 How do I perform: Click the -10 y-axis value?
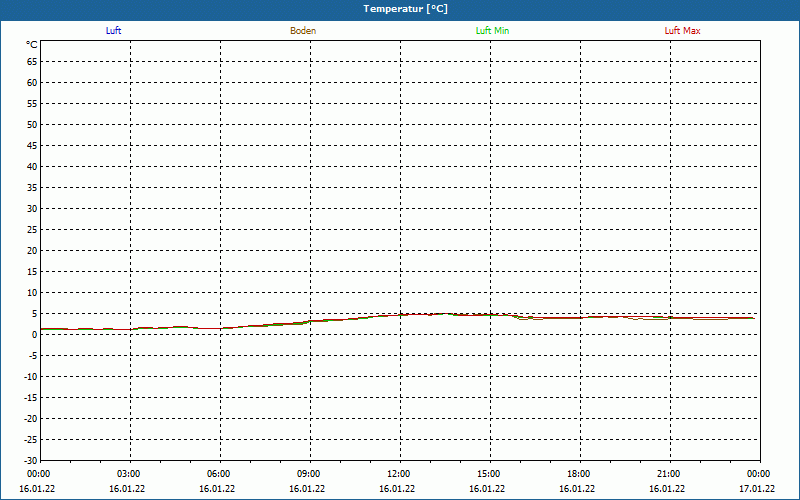click(31, 377)
